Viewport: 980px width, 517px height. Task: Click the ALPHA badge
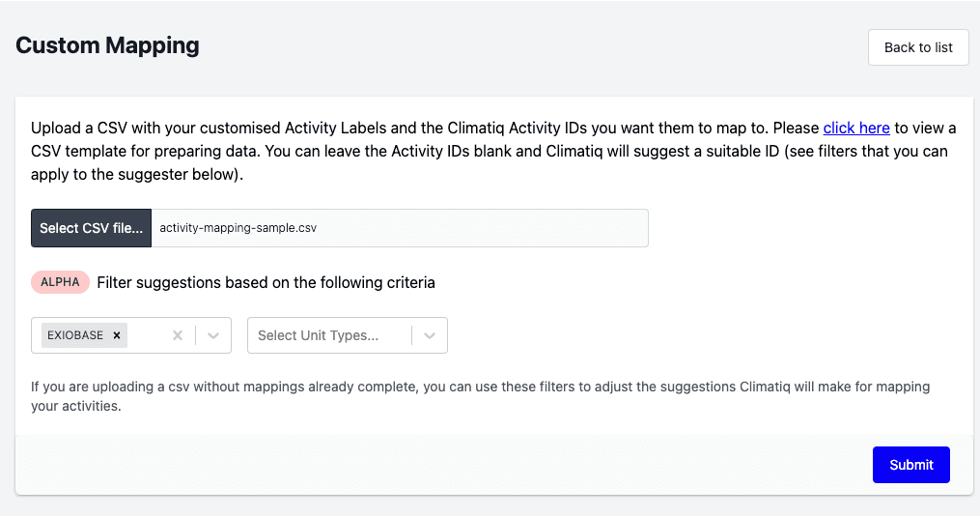pyautogui.click(x=60, y=282)
